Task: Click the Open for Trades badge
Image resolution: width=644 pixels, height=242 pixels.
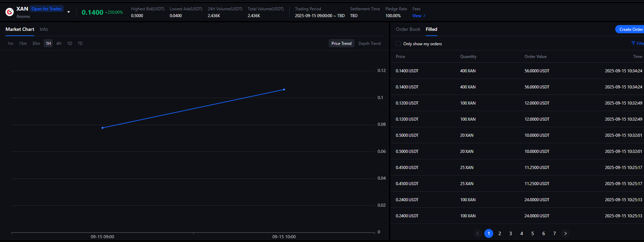Action: click(47, 9)
